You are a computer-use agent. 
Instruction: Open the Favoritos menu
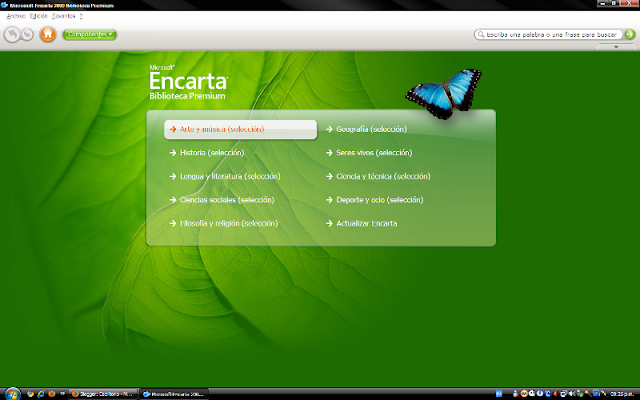64,16
